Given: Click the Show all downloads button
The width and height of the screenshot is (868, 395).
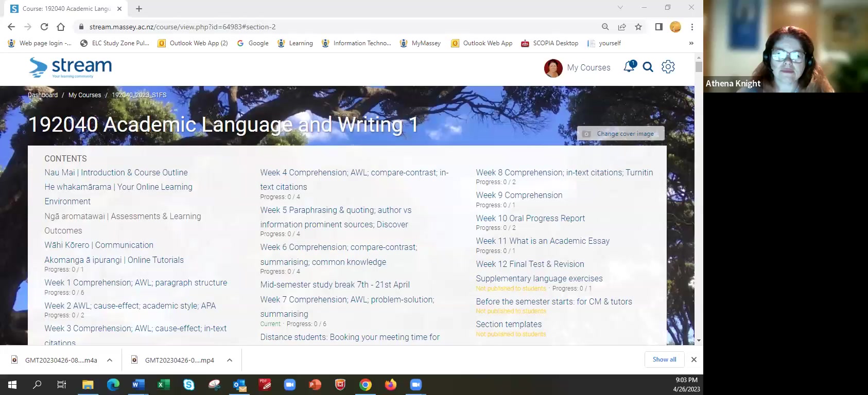Looking at the screenshot, I should tap(664, 360).
